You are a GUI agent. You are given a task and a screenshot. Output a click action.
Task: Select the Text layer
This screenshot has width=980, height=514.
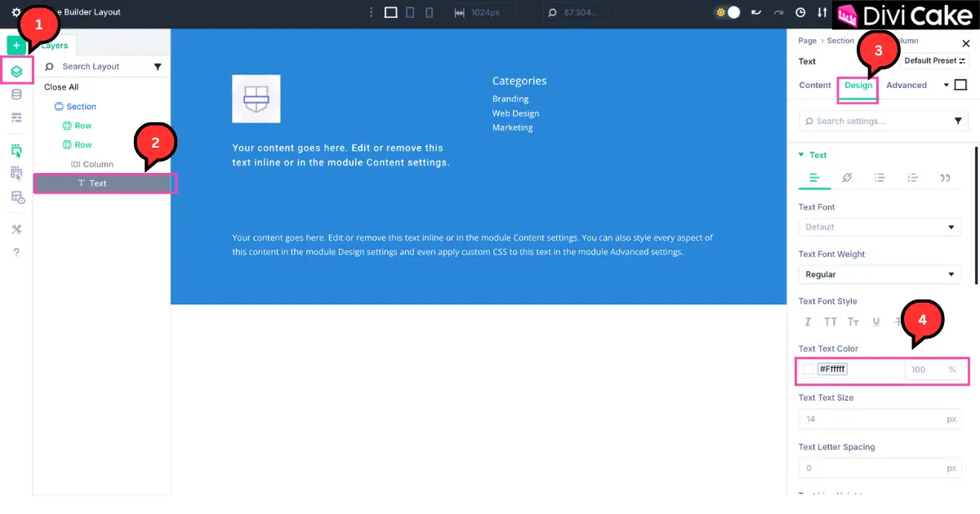[102, 184]
